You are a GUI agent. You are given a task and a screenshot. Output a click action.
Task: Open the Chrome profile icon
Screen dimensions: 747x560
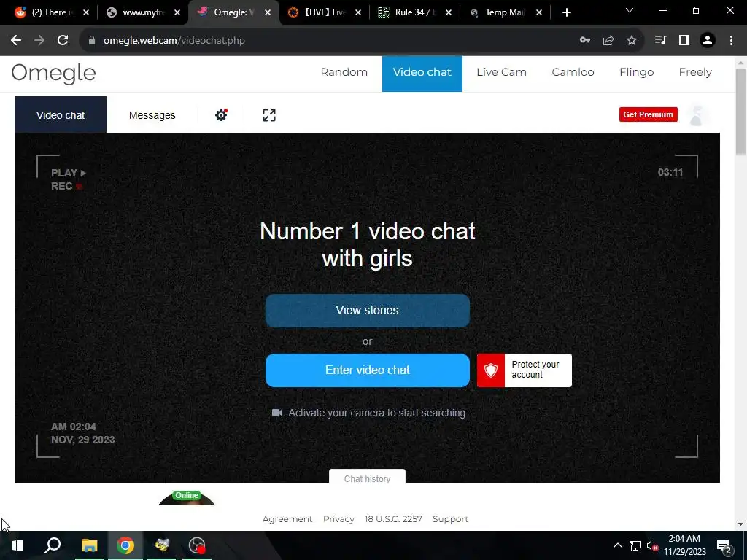[x=708, y=41]
